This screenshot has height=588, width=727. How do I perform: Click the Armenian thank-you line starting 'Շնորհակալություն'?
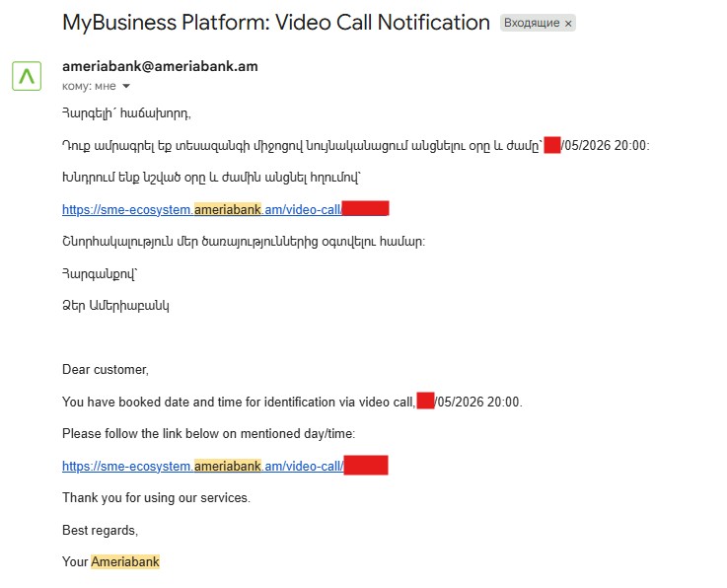[244, 242]
